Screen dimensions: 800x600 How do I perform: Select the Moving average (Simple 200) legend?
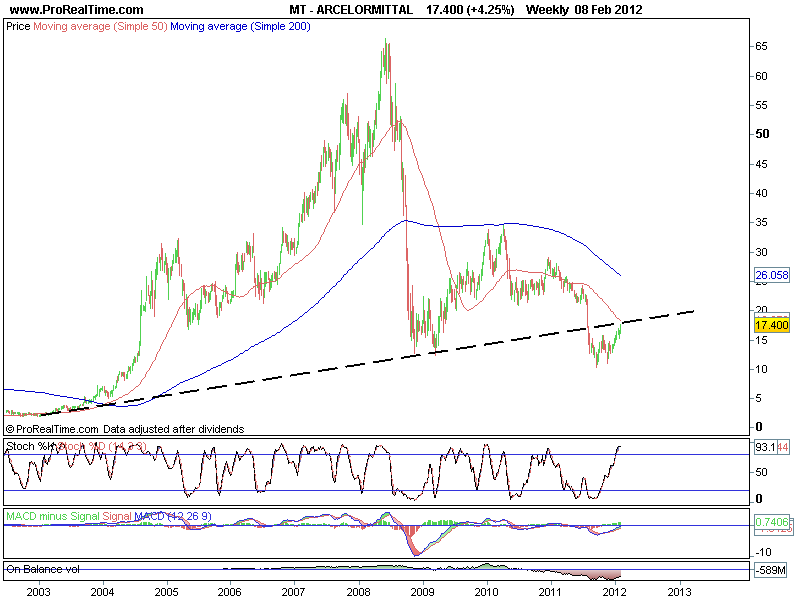pyautogui.click(x=240, y=27)
